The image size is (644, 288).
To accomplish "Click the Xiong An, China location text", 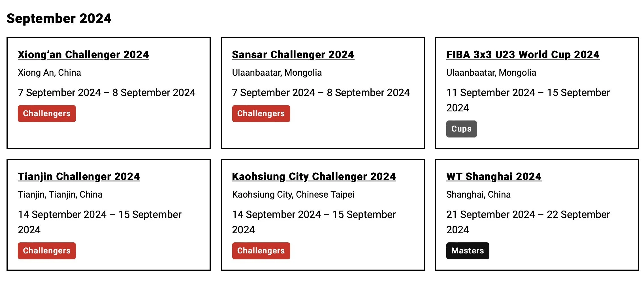I will (x=49, y=73).
